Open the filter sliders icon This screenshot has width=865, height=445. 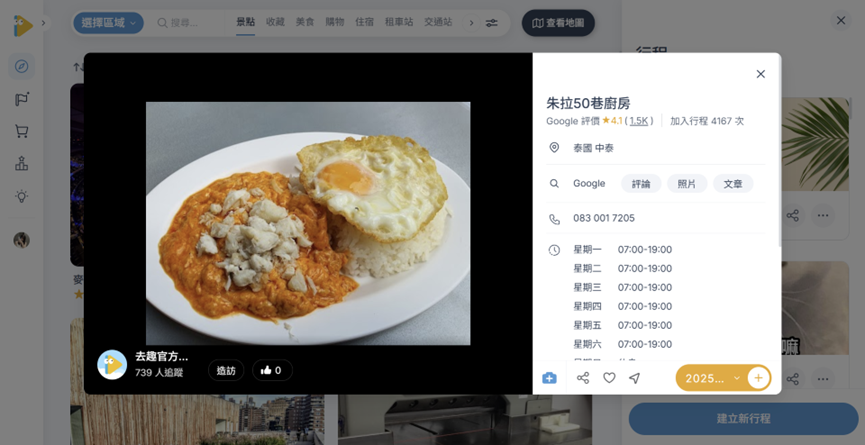point(492,23)
